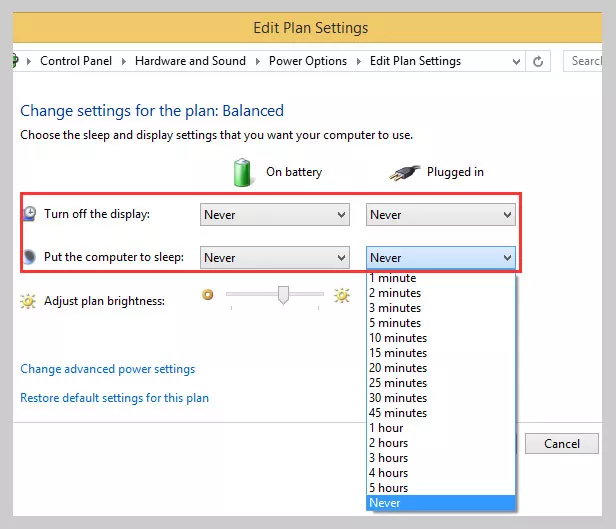Click the power plug icon
616x529 pixels.
click(x=405, y=172)
